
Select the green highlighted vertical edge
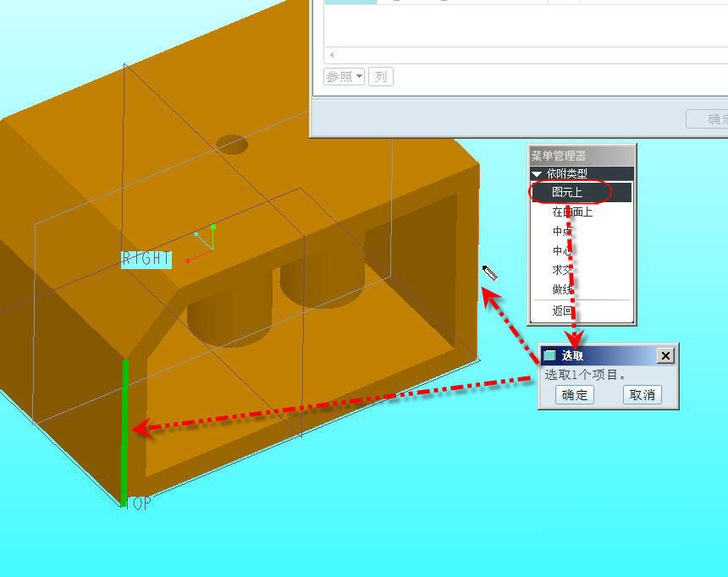[x=125, y=423]
